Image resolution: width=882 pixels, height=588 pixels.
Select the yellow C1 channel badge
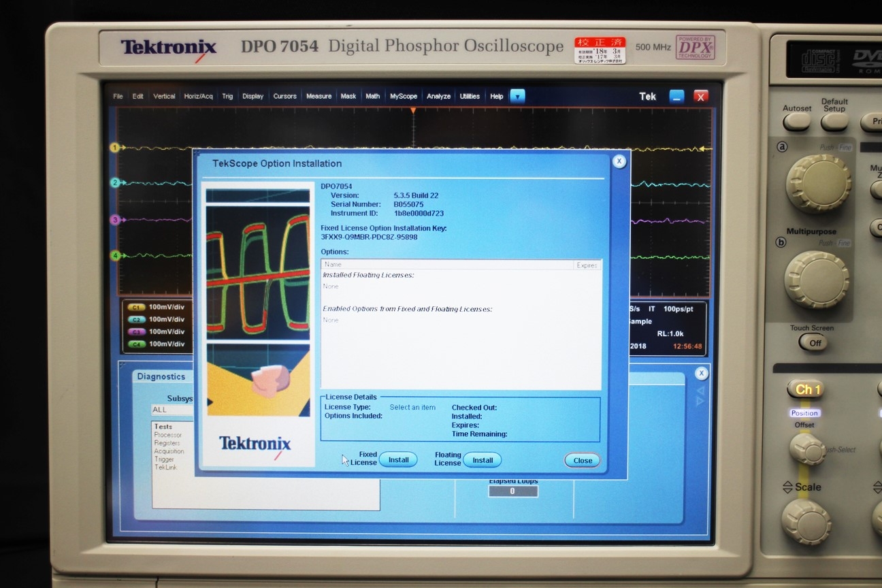click(x=136, y=308)
